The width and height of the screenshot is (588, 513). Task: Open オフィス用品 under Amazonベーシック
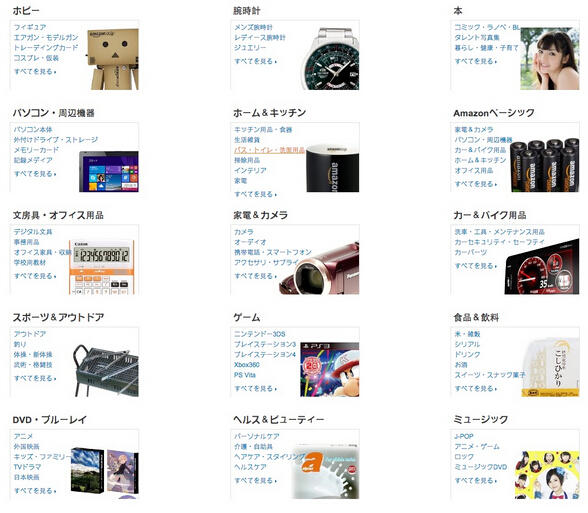474,170
